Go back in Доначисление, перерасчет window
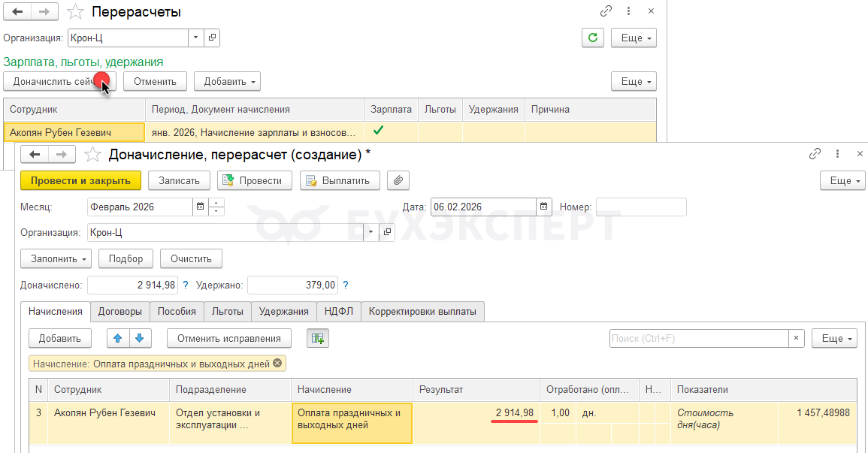 (x=35, y=154)
